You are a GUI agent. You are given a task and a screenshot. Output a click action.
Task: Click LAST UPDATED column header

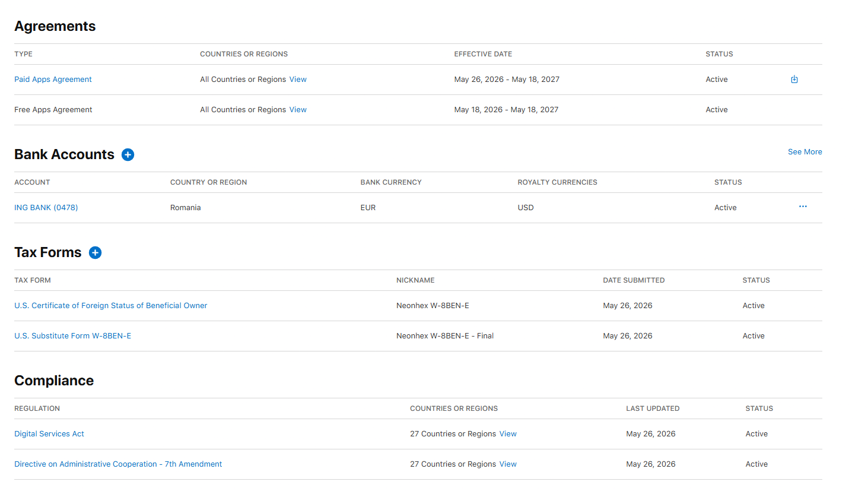(x=653, y=408)
